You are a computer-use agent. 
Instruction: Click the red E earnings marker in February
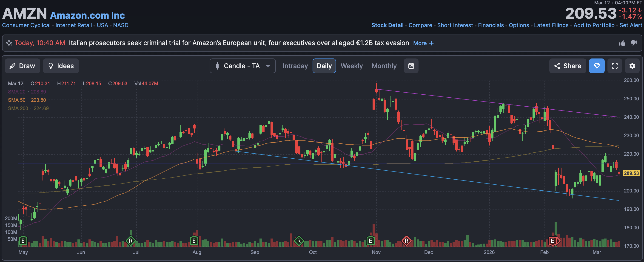pos(553,241)
